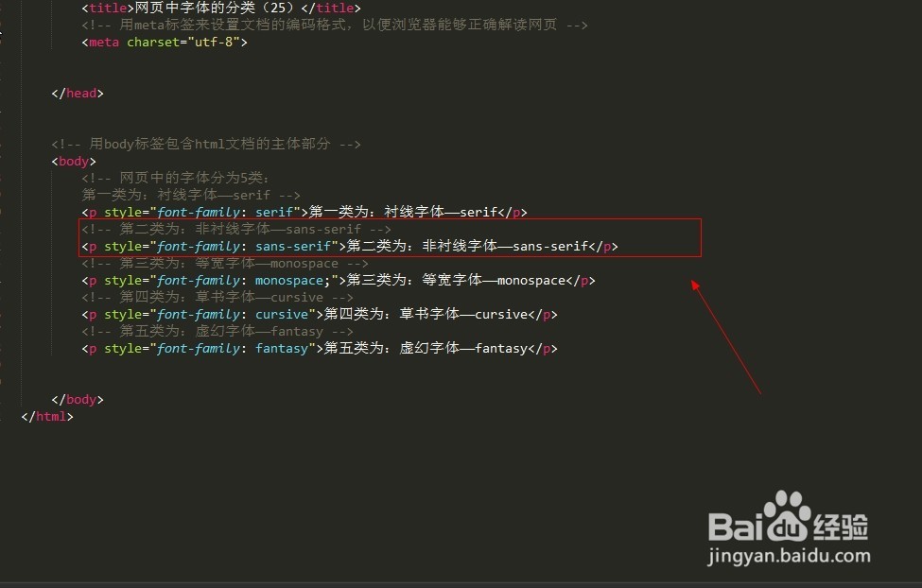
Task: Place cursor on the closing </head> tag
Action: pos(78,94)
